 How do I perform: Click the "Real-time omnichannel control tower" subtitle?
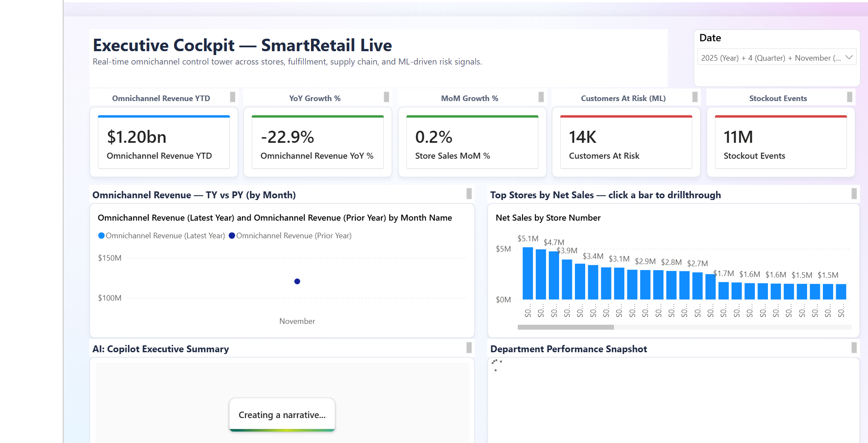pos(287,62)
